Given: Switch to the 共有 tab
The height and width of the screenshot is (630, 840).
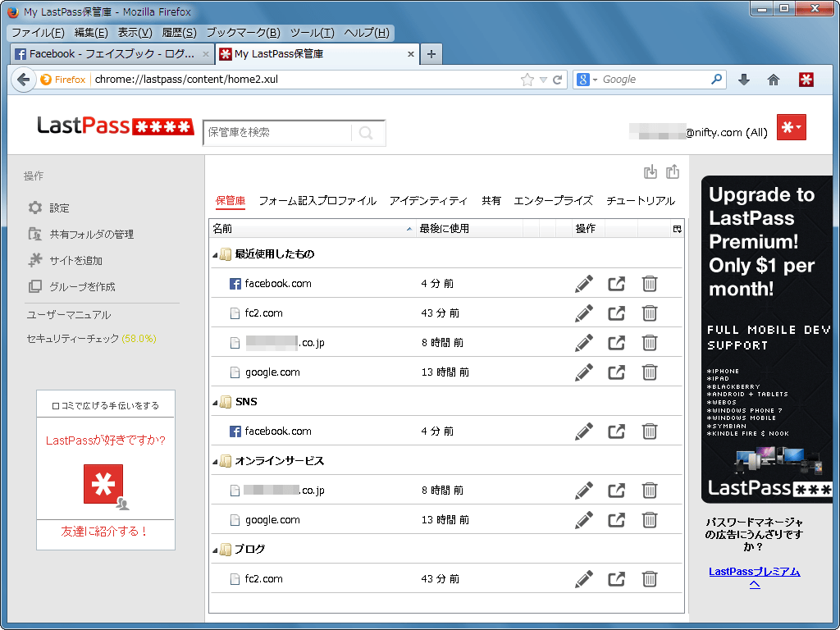Looking at the screenshot, I should (x=491, y=201).
